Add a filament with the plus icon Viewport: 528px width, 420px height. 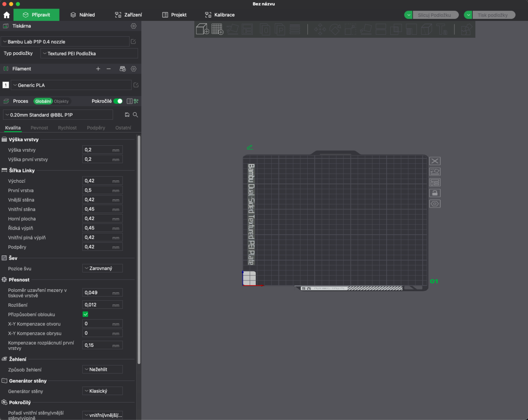98,69
